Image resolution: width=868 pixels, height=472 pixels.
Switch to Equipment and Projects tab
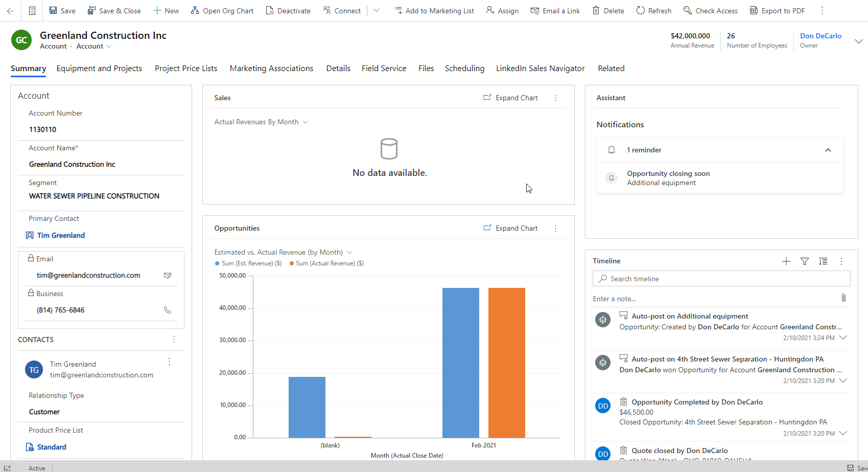(x=99, y=69)
